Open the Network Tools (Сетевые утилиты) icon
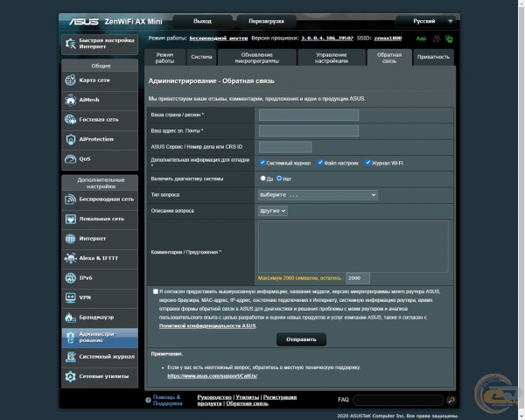 [x=70, y=376]
